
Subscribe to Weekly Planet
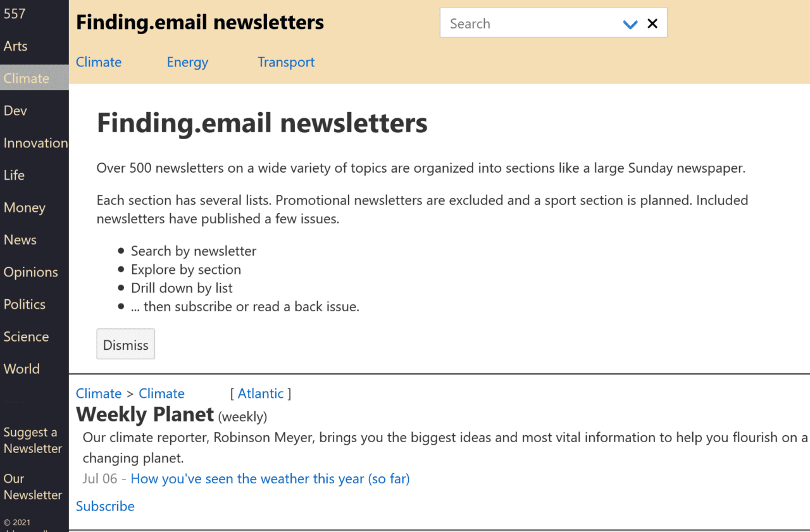click(105, 506)
